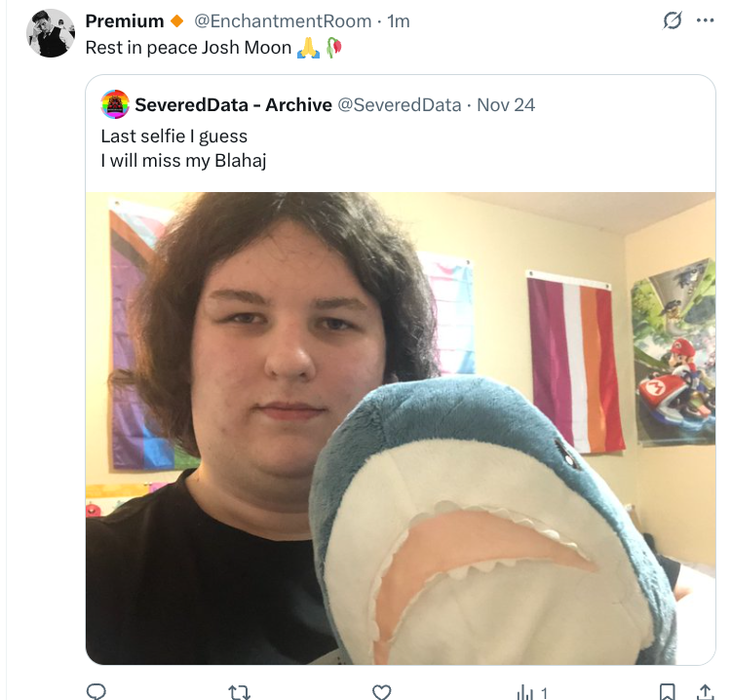Screen dimensions: 731x700
Task: Click the Premium user's profile avatar
Action: [x=51, y=33]
